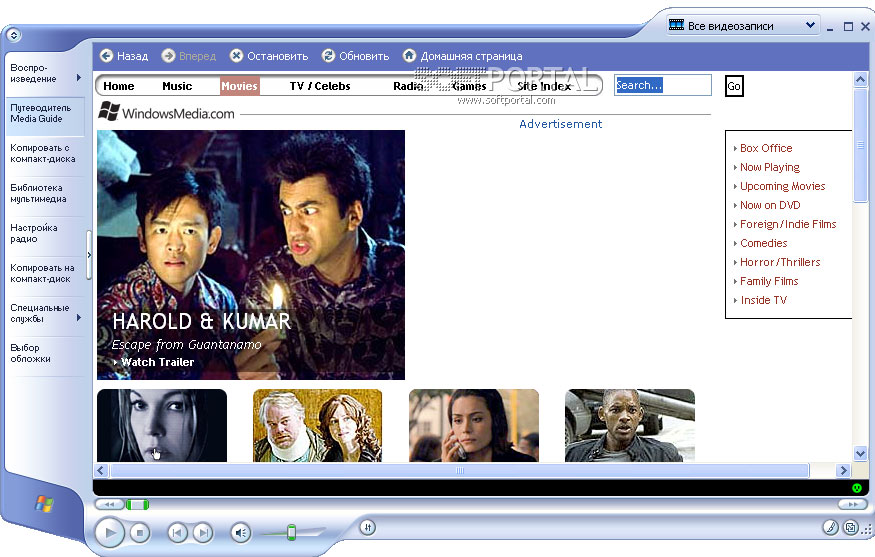Click the rewind button on seek bar
This screenshot has height=557, width=875.
109,505
